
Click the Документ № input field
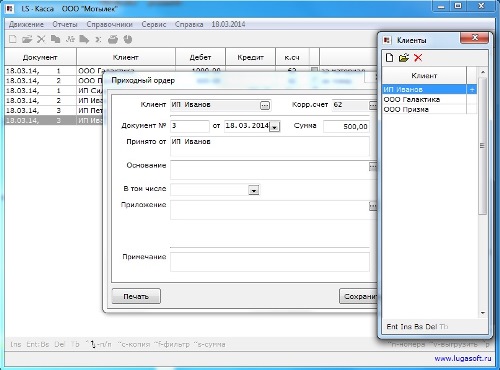[x=190, y=126]
